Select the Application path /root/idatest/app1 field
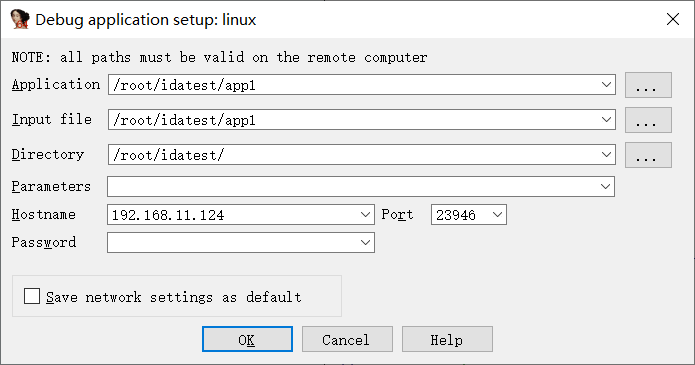The image size is (695, 365). [353, 84]
